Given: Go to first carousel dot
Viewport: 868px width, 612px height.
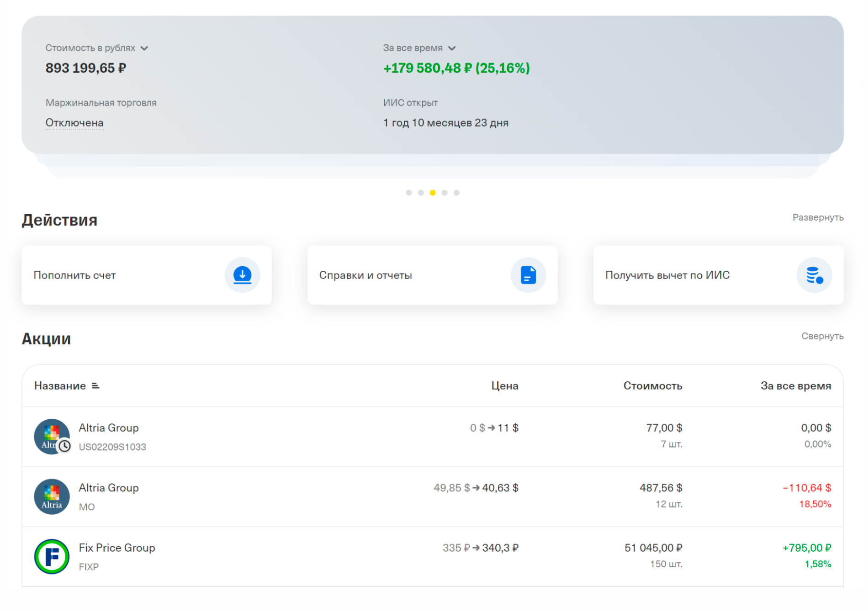Looking at the screenshot, I should 409,193.
